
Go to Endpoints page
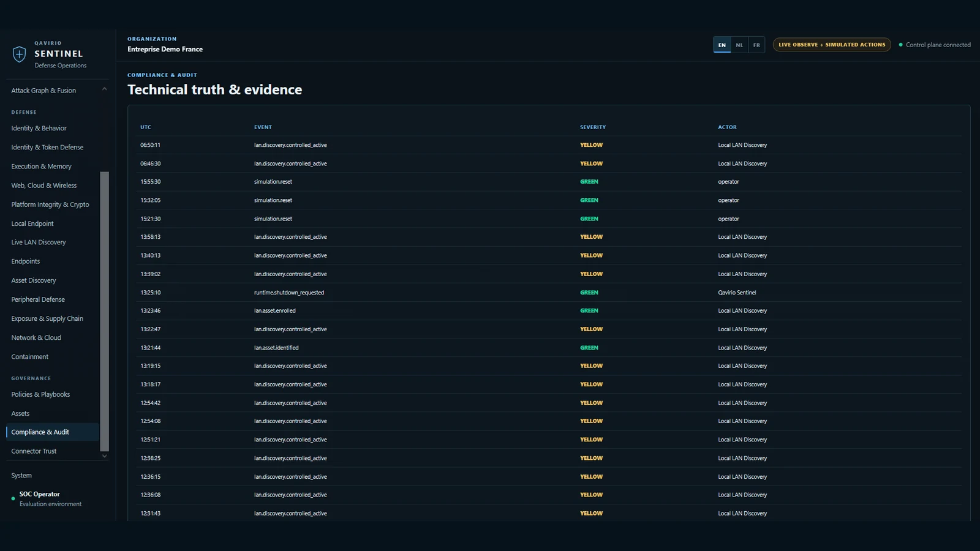[x=26, y=261]
